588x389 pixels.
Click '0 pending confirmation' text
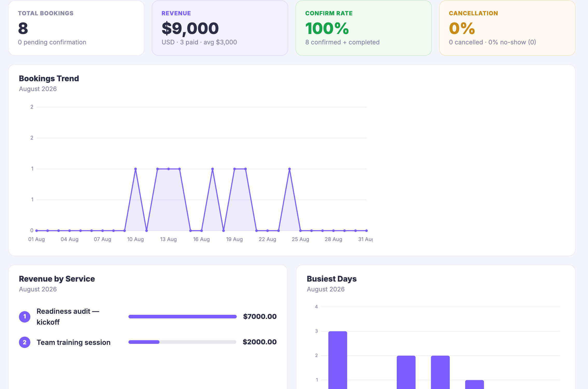tap(52, 42)
